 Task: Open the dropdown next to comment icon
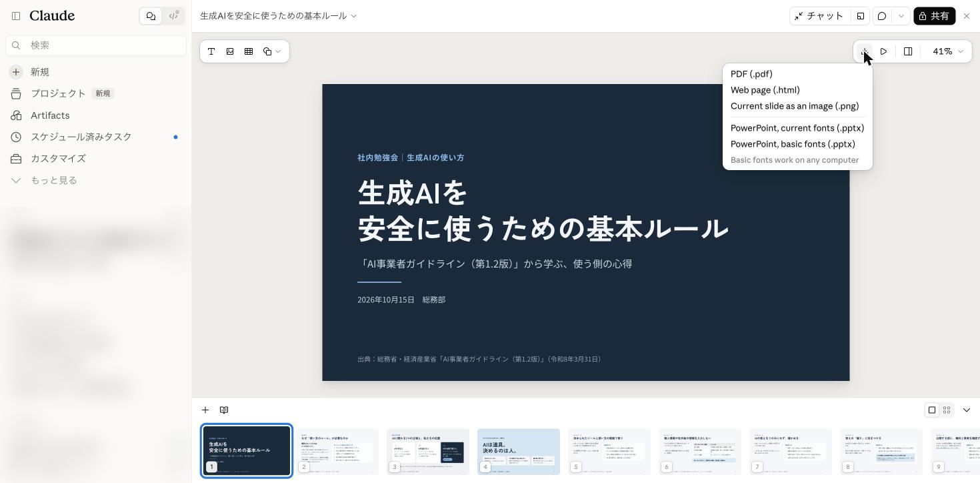point(901,16)
